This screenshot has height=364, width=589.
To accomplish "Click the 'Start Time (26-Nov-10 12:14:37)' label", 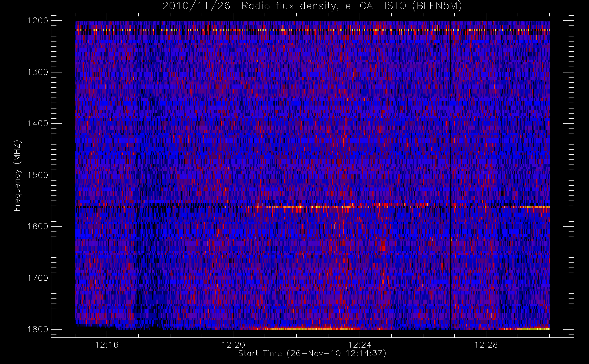I will [312, 353].
